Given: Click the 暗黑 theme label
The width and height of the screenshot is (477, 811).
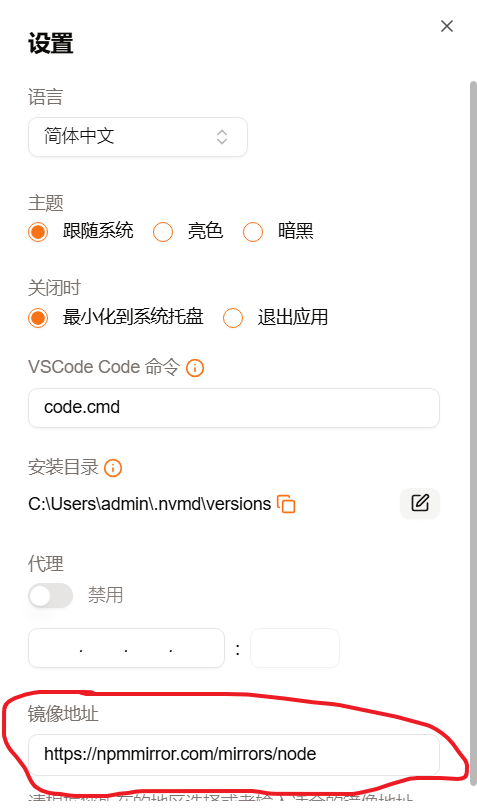Looking at the screenshot, I should point(295,231).
